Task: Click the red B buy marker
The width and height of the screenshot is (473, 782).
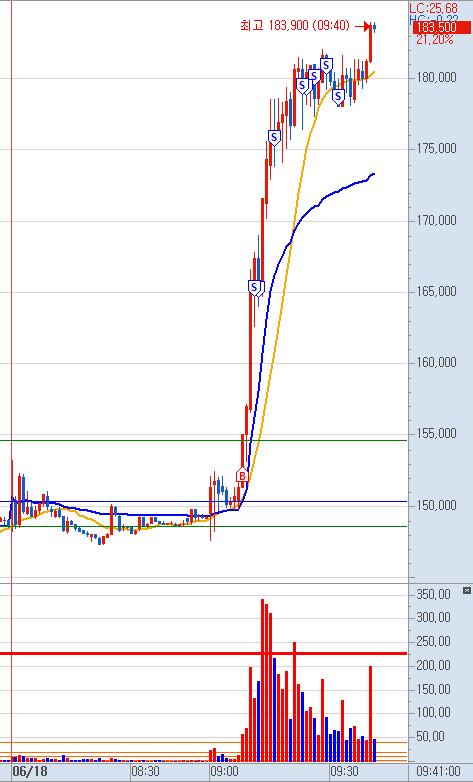Action: pos(242,476)
